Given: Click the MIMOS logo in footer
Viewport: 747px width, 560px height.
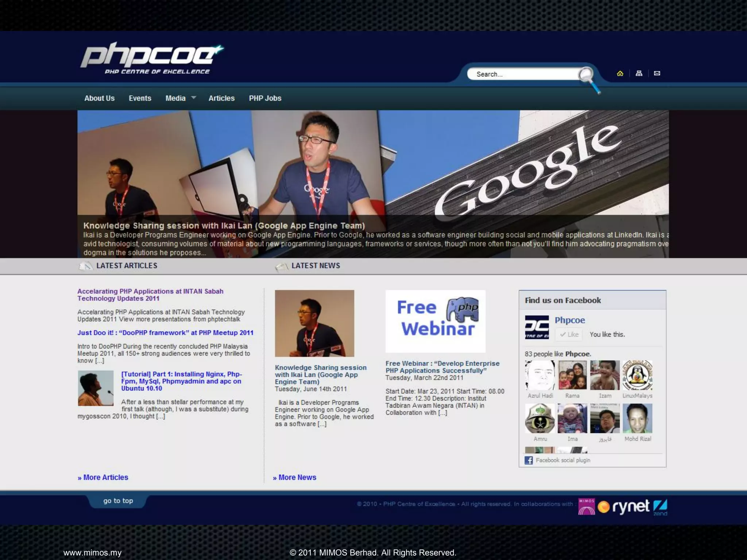Looking at the screenshot, I should [x=587, y=506].
